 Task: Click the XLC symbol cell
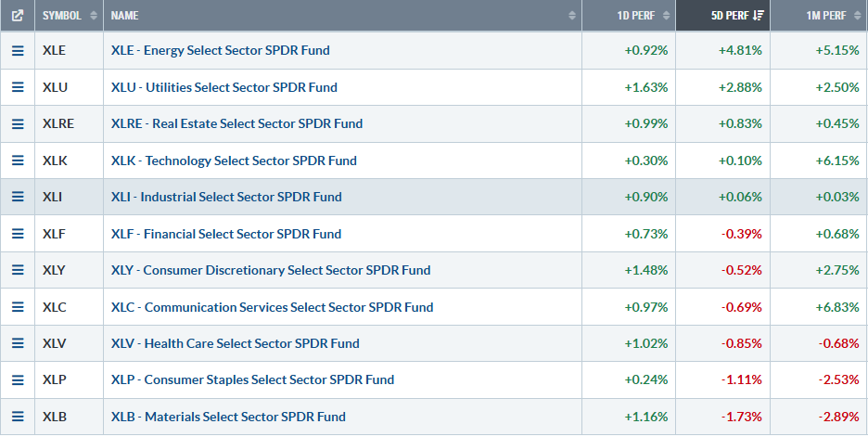click(55, 307)
